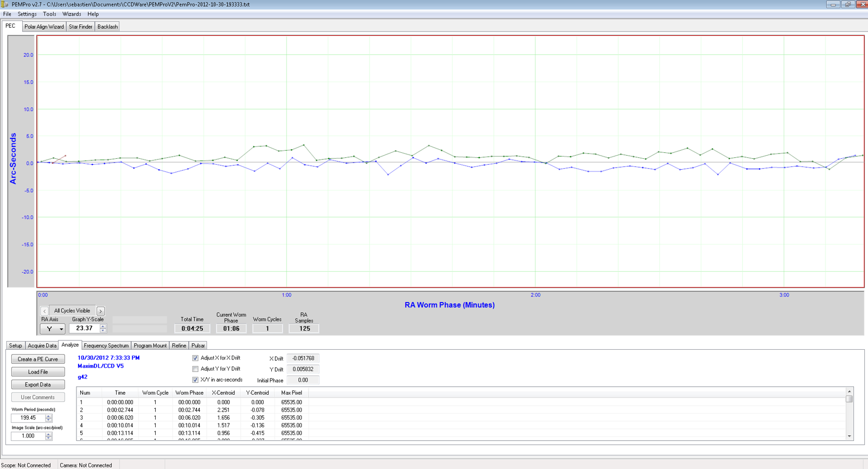The height and width of the screenshot is (469, 868).
Task: Increase the Graph Y-Scale value with the up arrow
Action: pyautogui.click(x=103, y=326)
